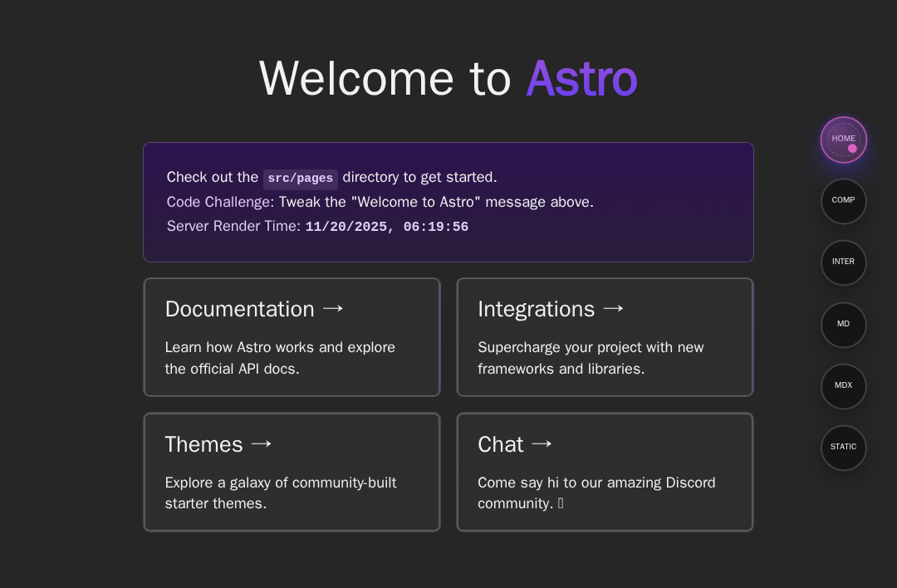Open the COMP circular nav button
This screenshot has height=588, width=897.
(843, 201)
